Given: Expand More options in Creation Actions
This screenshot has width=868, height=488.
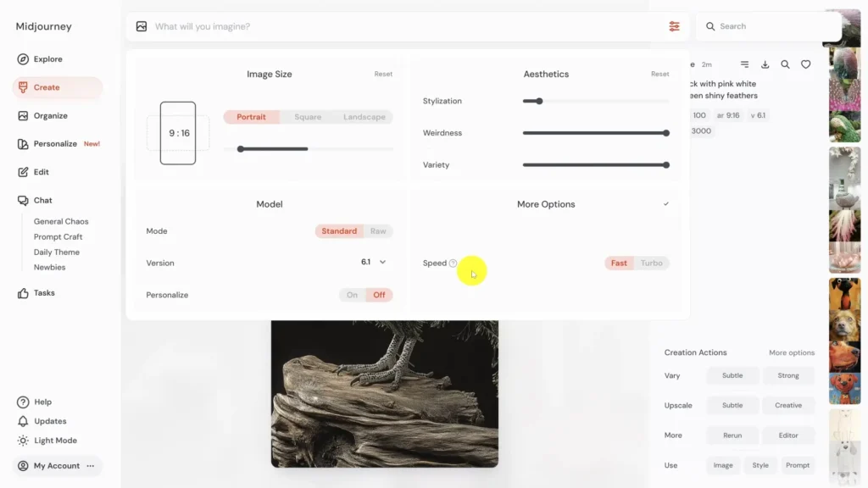Looking at the screenshot, I should pyautogui.click(x=791, y=352).
